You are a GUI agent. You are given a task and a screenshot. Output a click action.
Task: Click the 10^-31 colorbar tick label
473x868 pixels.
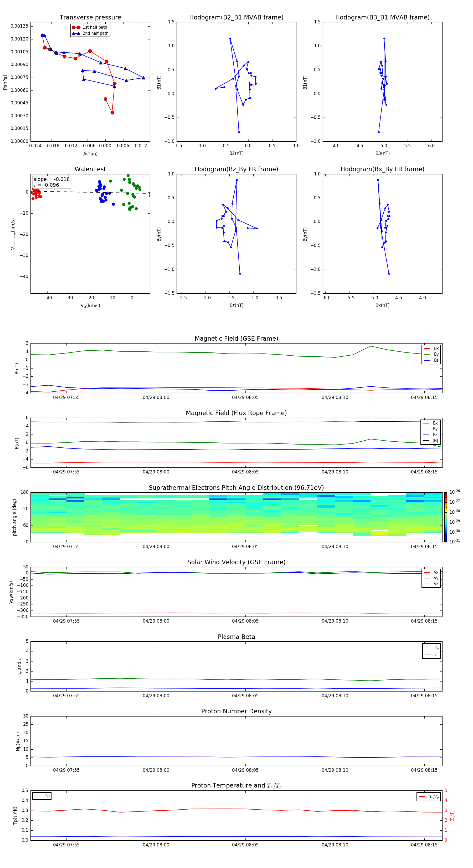[x=455, y=542]
